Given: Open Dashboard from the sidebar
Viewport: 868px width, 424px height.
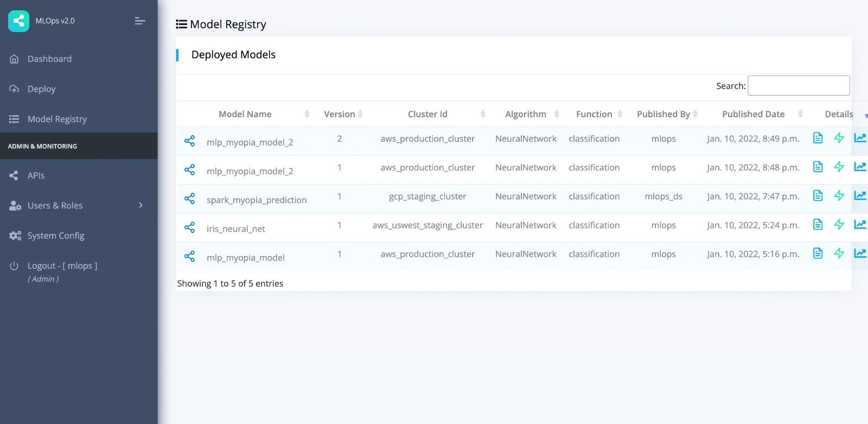Looking at the screenshot, I should 49,59.
